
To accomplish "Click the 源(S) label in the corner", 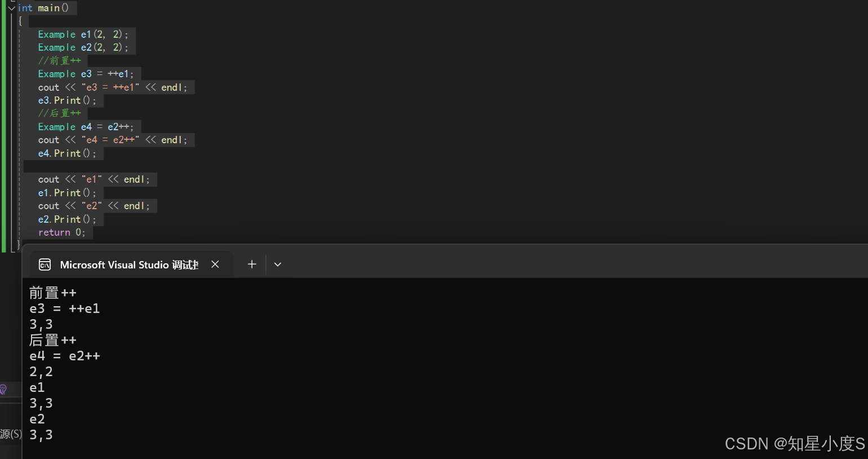I will 11,434.
